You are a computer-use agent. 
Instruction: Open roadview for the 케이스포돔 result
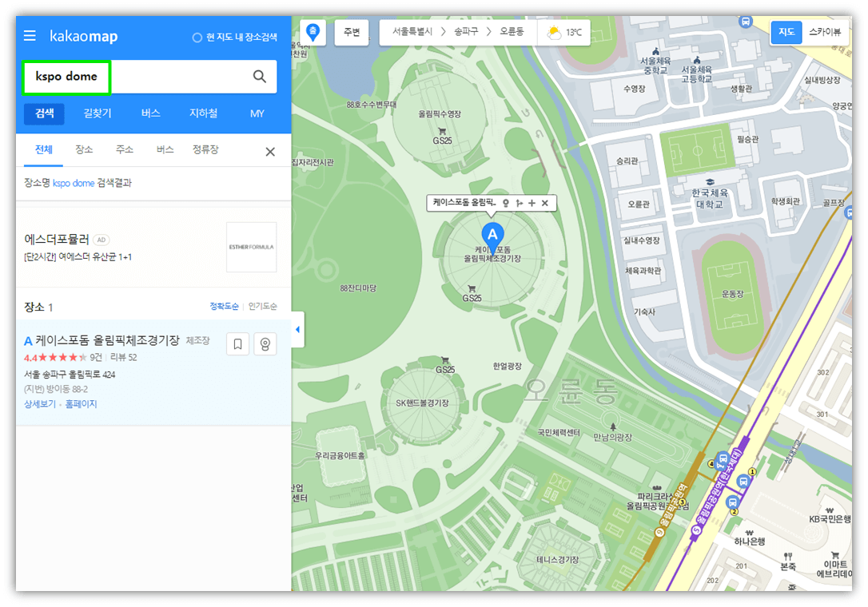click(265, 344)
